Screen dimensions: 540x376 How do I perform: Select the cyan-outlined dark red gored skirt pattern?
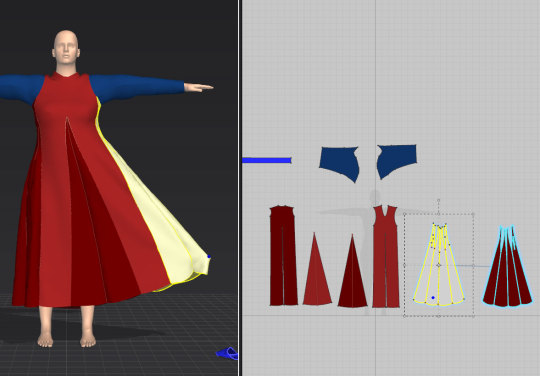(507, 267)
